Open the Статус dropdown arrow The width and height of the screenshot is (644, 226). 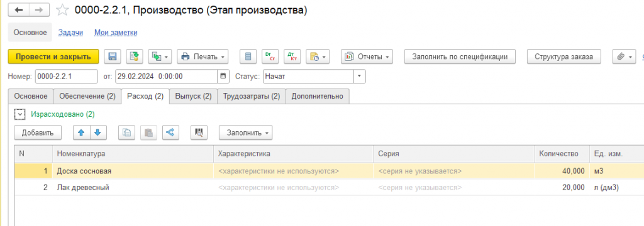pos(359,77)
